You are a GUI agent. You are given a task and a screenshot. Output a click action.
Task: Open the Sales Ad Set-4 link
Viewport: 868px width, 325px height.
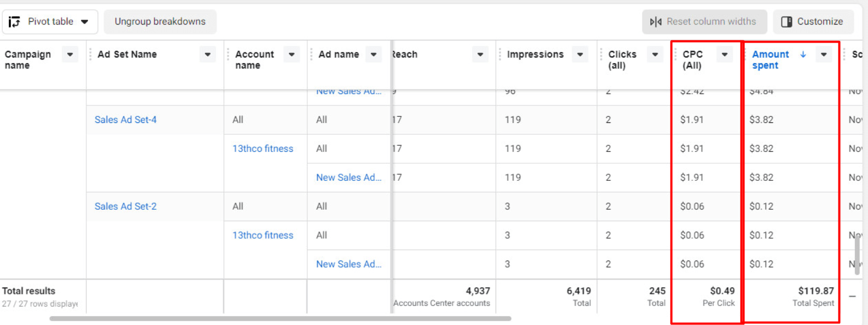coord(125,120)
